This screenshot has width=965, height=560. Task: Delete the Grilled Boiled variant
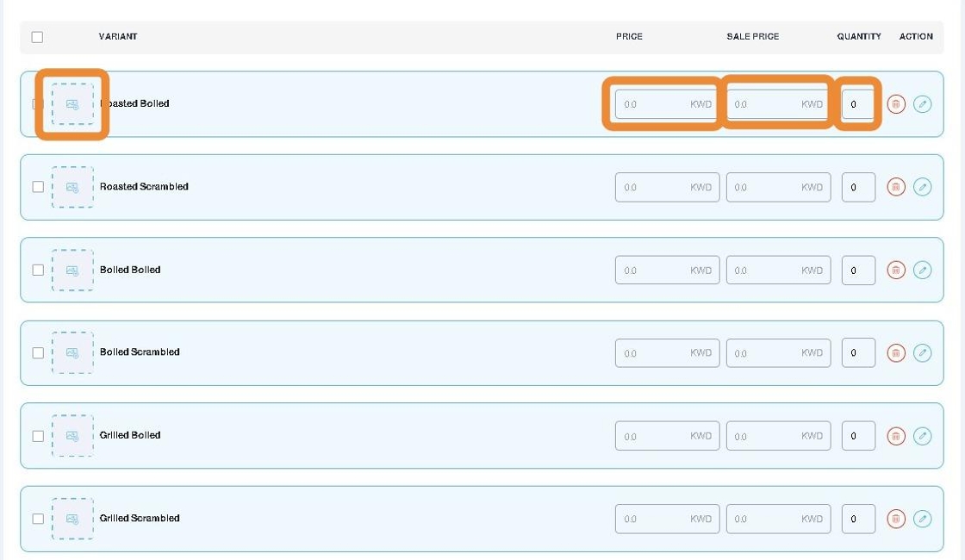coord(896,436)
